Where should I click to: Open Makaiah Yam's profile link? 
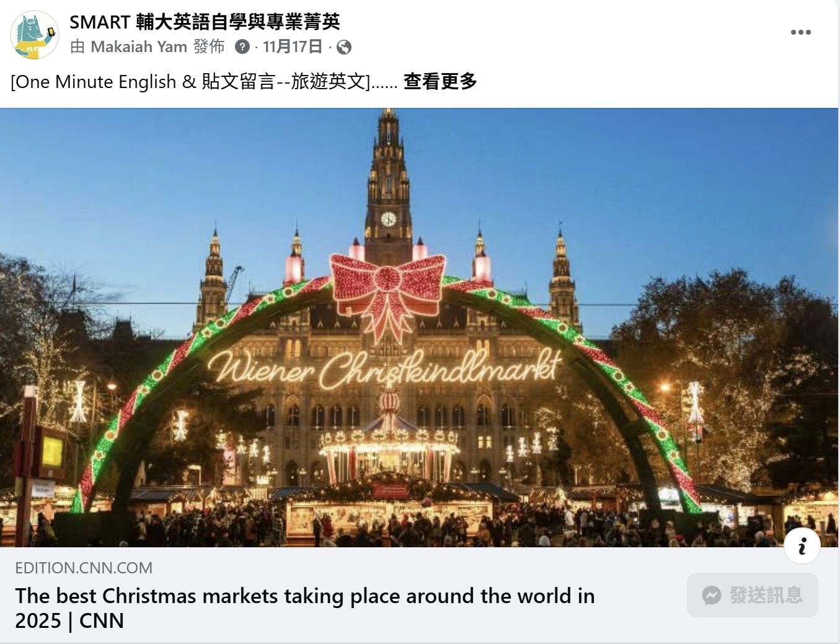[x=139, y=46]
